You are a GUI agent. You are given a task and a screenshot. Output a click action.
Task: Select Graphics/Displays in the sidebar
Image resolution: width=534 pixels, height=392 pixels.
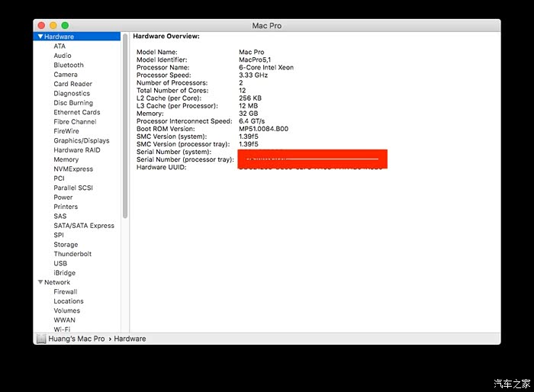pyautogui.click(x=81, y=140)
